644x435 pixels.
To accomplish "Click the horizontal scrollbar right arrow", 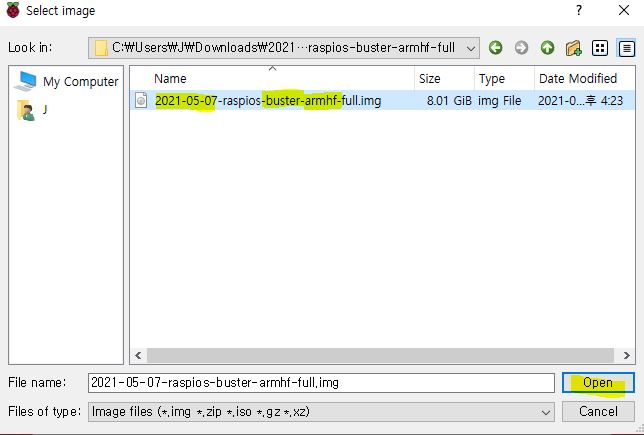I will click(626, 355).
